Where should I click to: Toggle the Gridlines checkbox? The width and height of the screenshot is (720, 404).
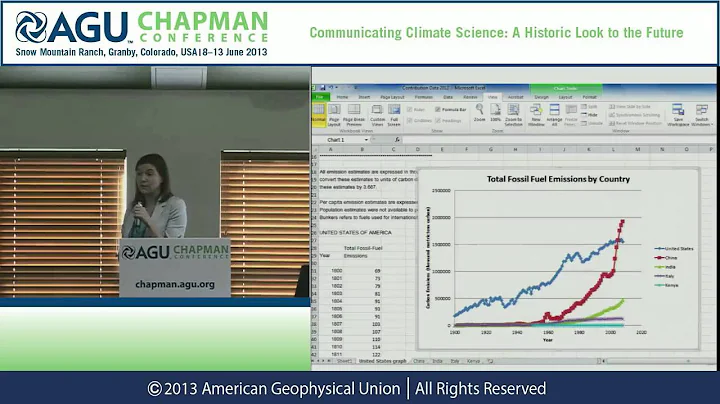coord(419,120)
